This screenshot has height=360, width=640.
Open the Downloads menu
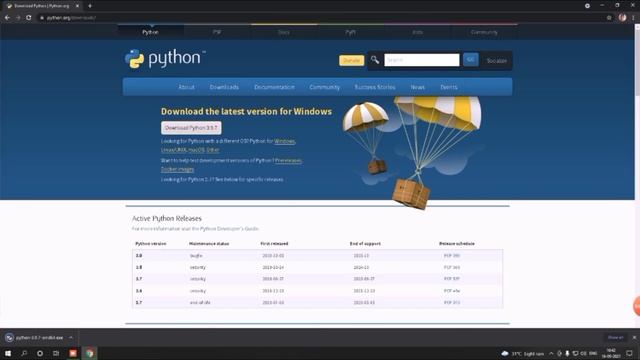[x=224, y=87]
